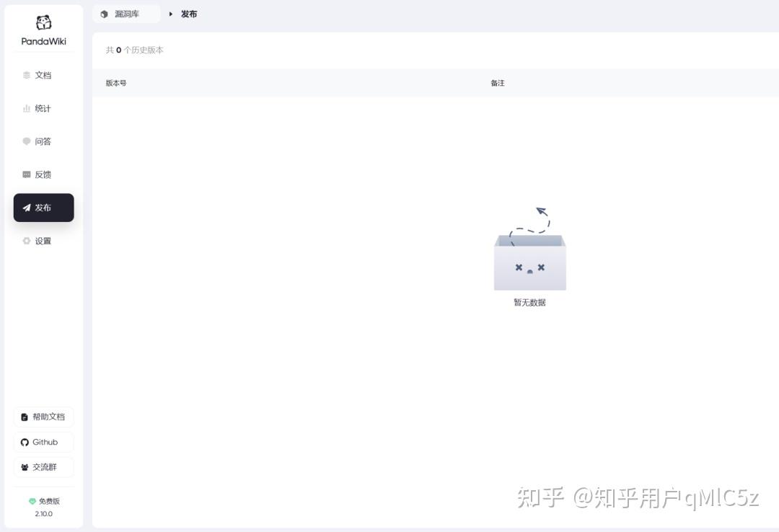
Task: Visit the Github link button
Action: pos(43,442)
